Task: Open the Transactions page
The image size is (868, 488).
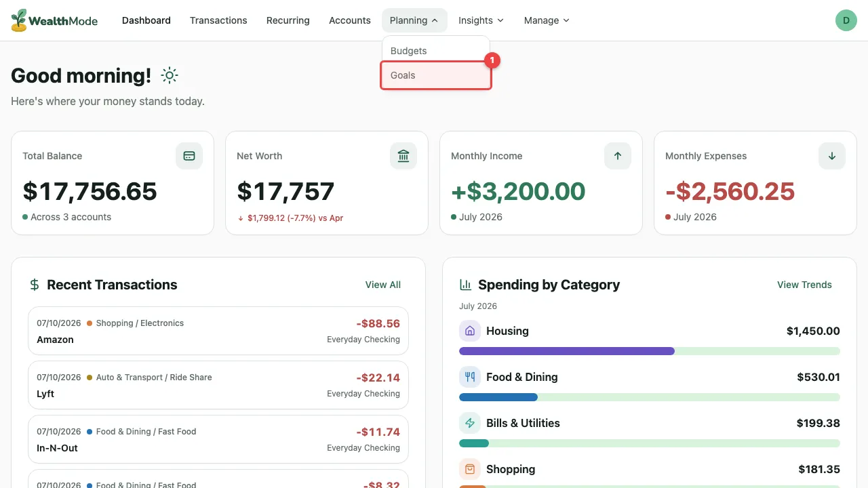Action: (x=218, y=20)
